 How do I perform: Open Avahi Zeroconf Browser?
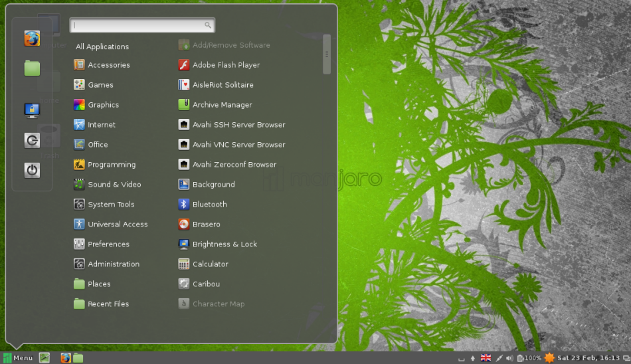(227, 164)
